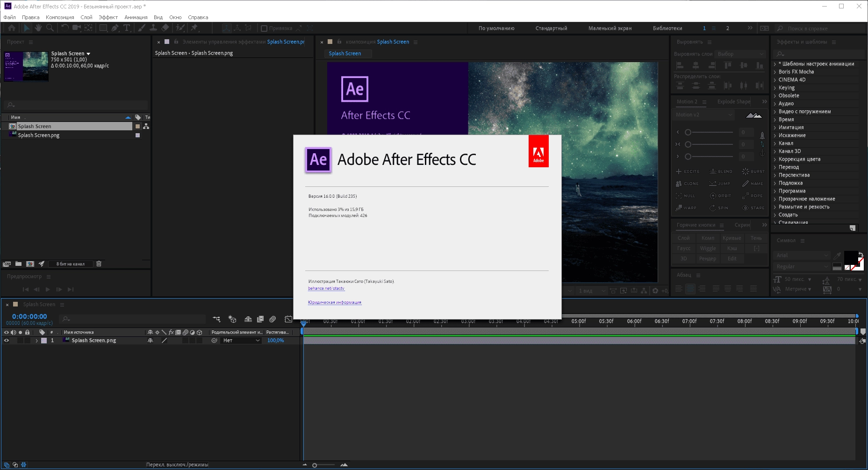Click the ORBIT tool in Motion 2
The width and height of the screenshot is (868, 470).
[x=720, y=196]
